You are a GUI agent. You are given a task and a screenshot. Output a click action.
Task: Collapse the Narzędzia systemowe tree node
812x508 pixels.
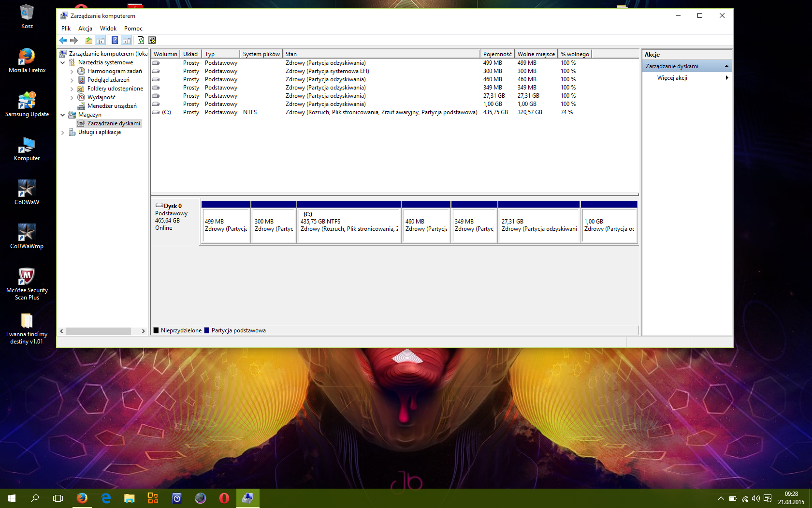[x=63, y=62]
